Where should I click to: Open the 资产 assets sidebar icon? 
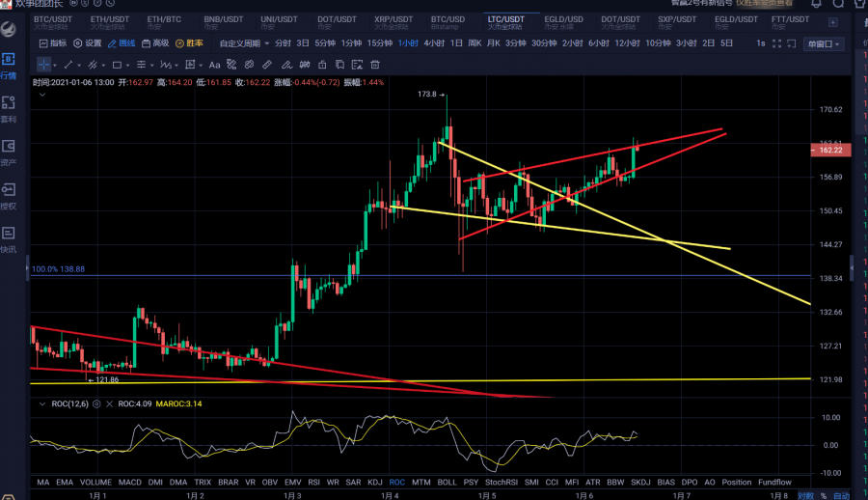9,153
